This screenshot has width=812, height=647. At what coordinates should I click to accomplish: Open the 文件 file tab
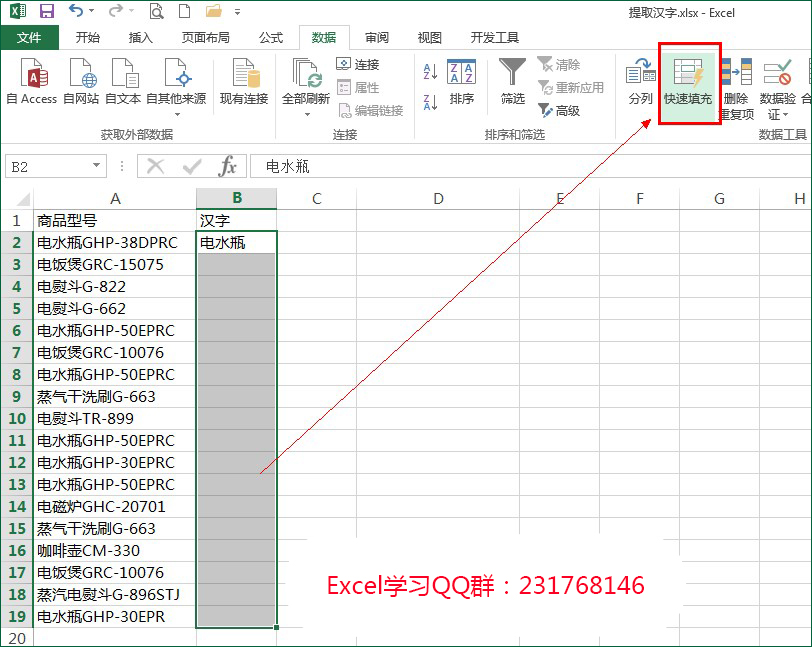click(x=29, y=37)
